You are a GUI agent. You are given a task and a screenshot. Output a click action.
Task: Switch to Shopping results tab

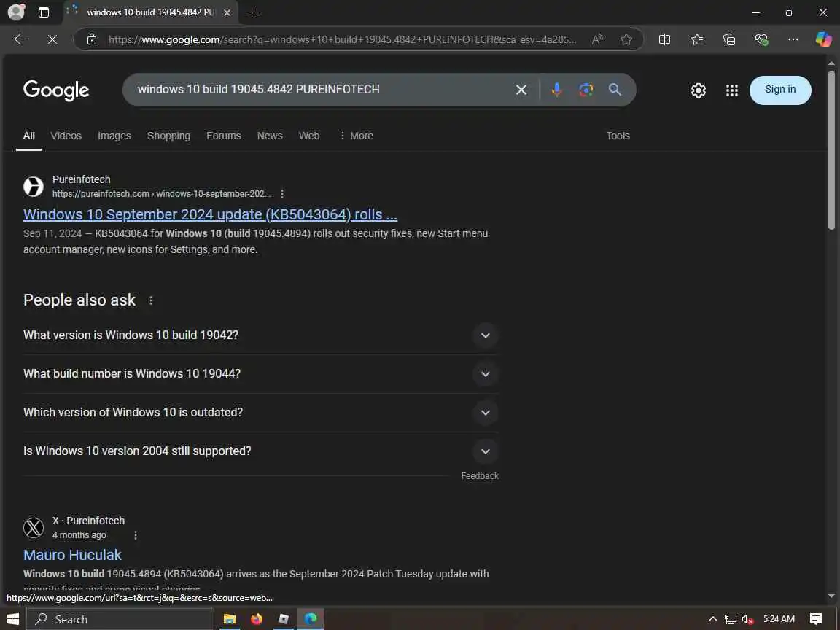pos(168,136)
